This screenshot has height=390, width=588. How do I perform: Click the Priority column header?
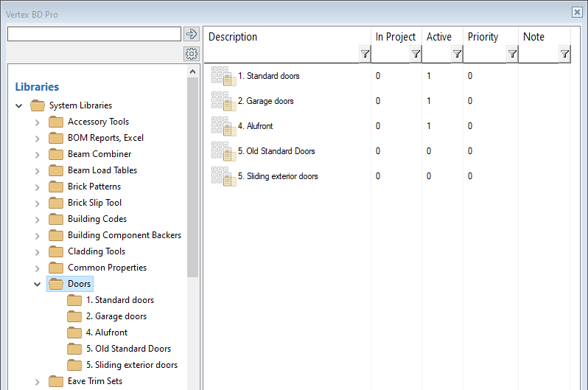(x=483, y=37)
